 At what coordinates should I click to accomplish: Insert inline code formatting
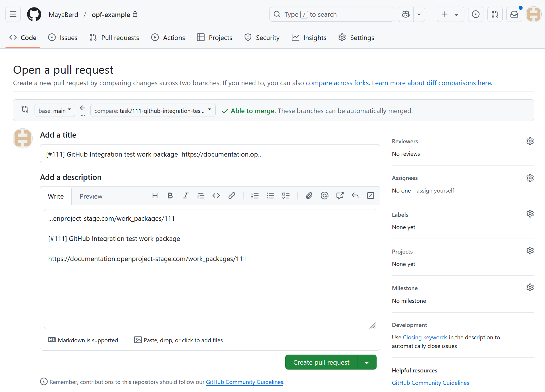[216, 195]
